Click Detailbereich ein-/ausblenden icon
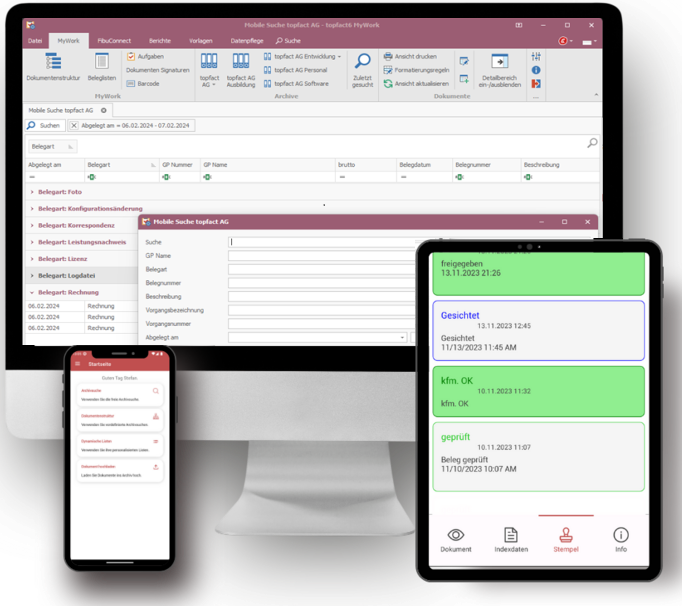The image size is (682, 606). pos(500,63)
